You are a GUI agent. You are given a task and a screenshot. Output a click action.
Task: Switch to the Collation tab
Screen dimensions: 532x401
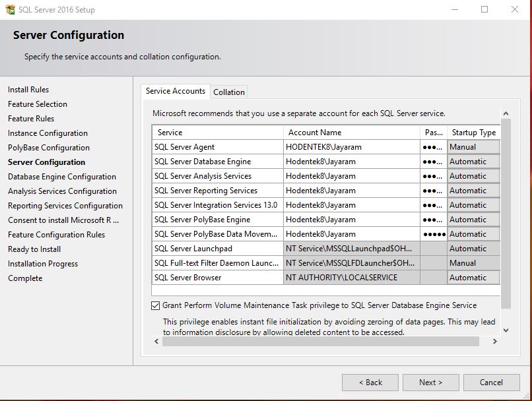(229, 92)
